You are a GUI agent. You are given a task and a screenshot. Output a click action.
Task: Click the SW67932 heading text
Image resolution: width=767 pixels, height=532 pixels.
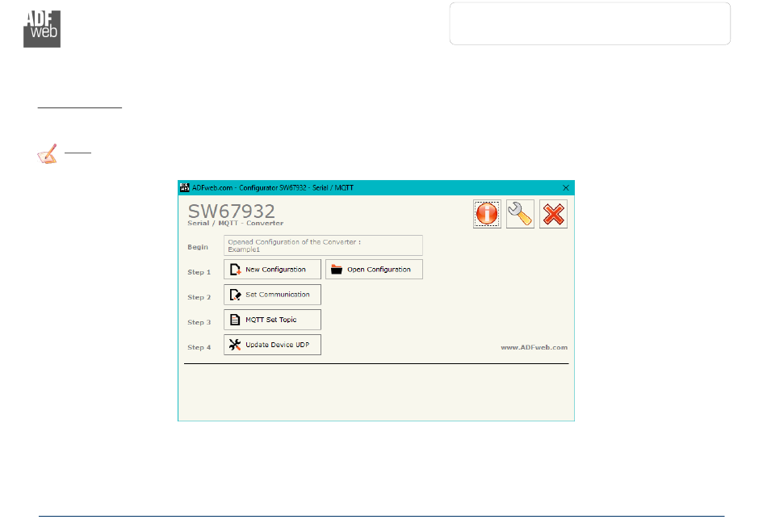point(232,211)
